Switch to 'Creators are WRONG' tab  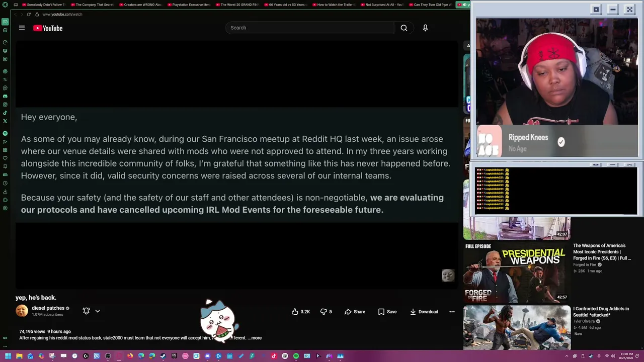[x=141, y=5]
